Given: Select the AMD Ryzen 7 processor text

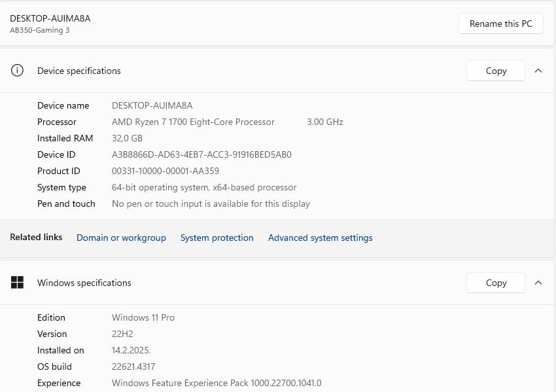Looking at the screenshot, I should click(193, 122).
